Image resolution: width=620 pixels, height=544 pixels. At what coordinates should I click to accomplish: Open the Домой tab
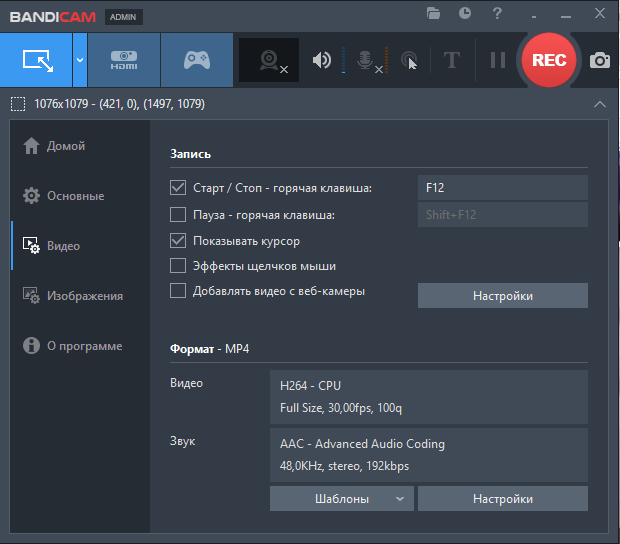tap(54, 146)
